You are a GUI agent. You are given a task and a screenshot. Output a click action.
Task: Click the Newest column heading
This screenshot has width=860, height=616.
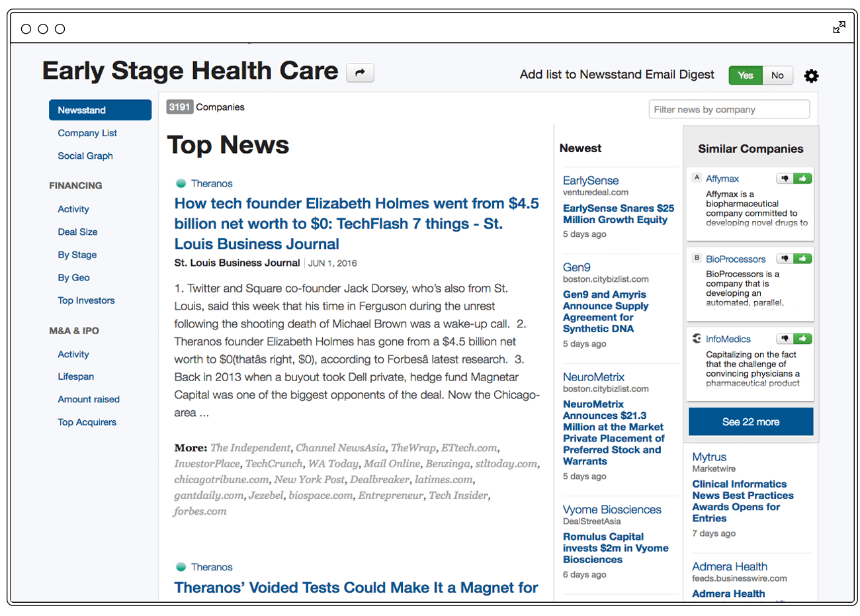(580, 148)
